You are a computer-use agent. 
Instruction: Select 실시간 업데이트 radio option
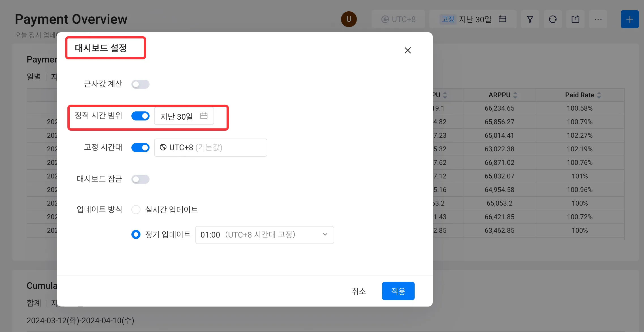click(136, 210)
